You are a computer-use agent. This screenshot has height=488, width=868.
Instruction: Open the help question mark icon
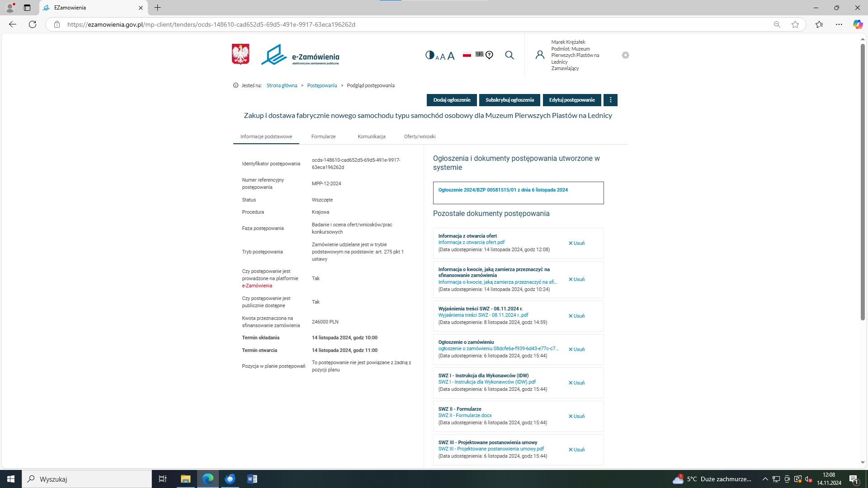point(489,55)
